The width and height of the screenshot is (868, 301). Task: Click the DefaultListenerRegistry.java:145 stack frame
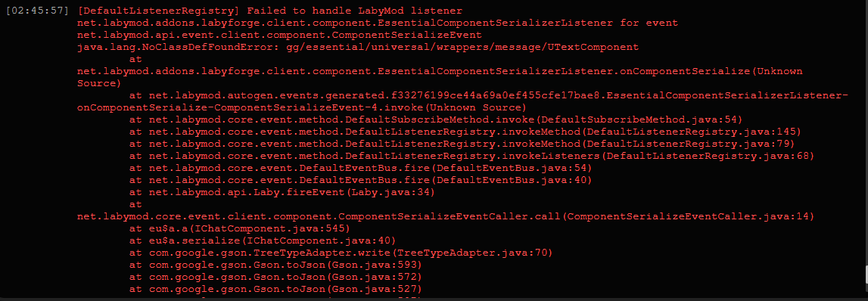pos(465,132)
